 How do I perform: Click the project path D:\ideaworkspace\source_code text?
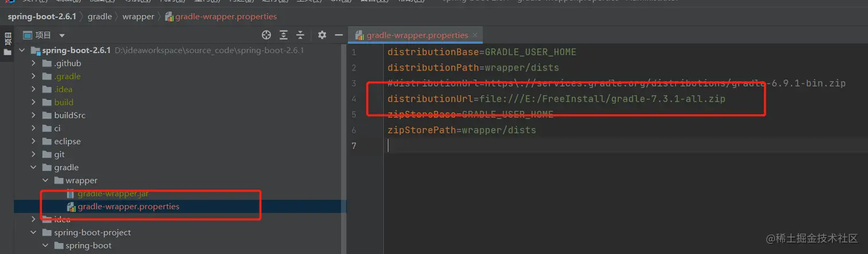[209, 50]
